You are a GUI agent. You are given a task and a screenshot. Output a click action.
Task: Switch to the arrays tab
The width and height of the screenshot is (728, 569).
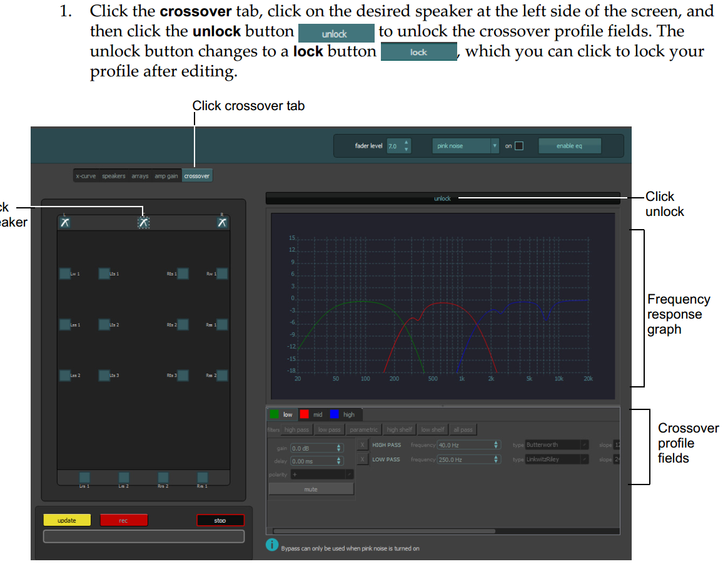coord(139,176)
